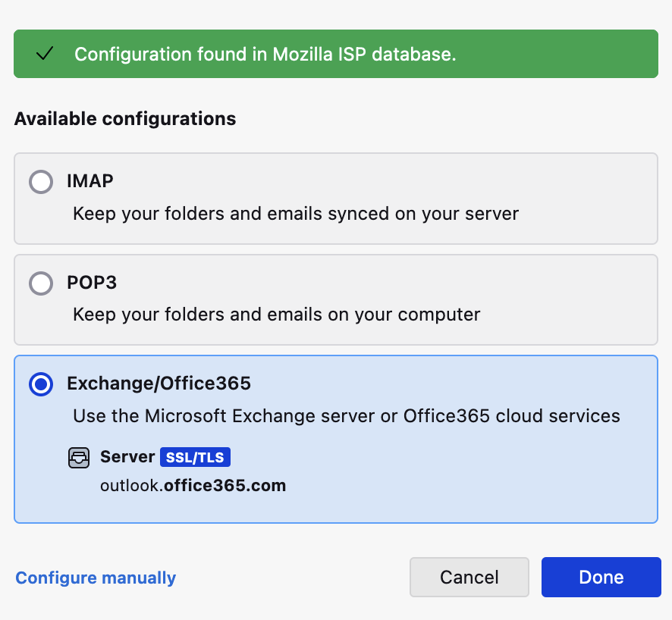Click the Exchange/Office365 label text

159,384
